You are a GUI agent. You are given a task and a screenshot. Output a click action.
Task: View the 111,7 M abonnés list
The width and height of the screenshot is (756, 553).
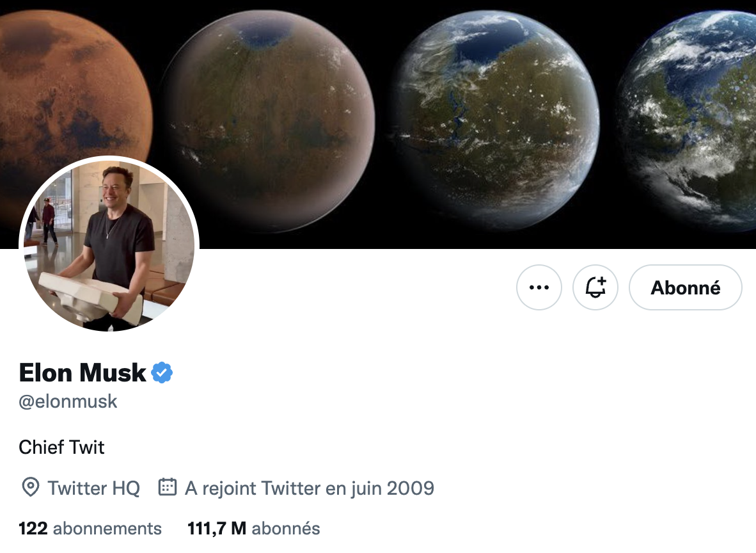click(254, 529)
